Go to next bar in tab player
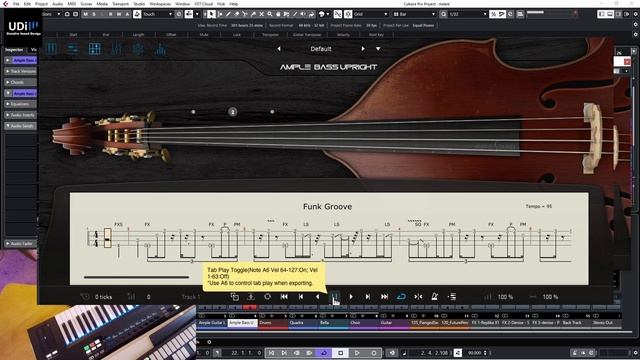 (x=368, y=297)
